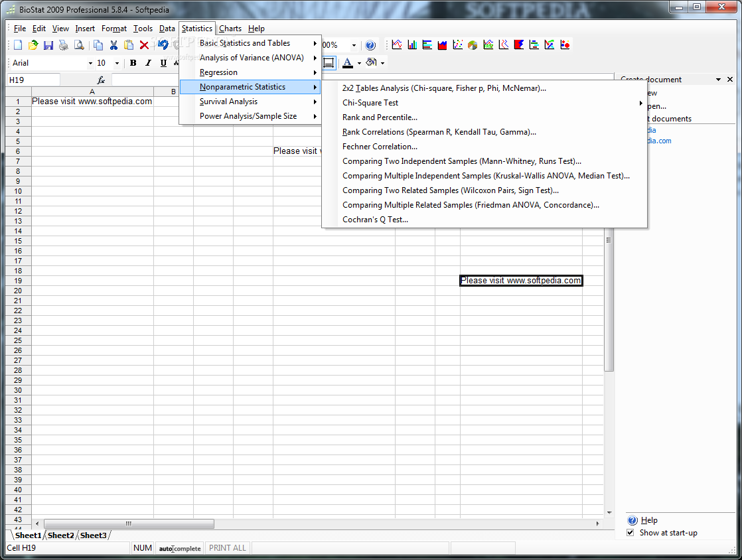Choose Comparing Multiple Related Samples (Friedman)
This screenshot has height=560, width=742.
click(x=484, y=205)
